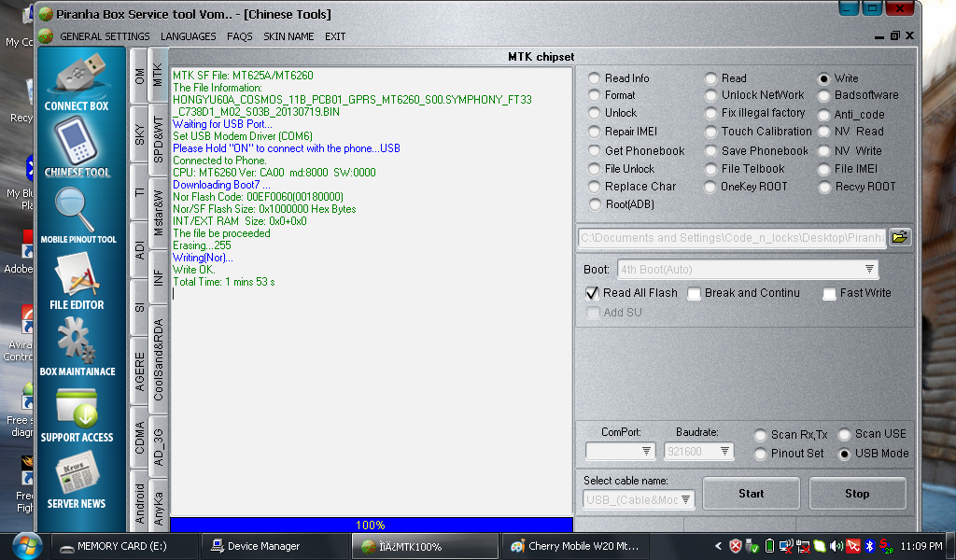Open Box Maintenance gear icon
This screenshot has height=560, width=956.
[77, 341]
